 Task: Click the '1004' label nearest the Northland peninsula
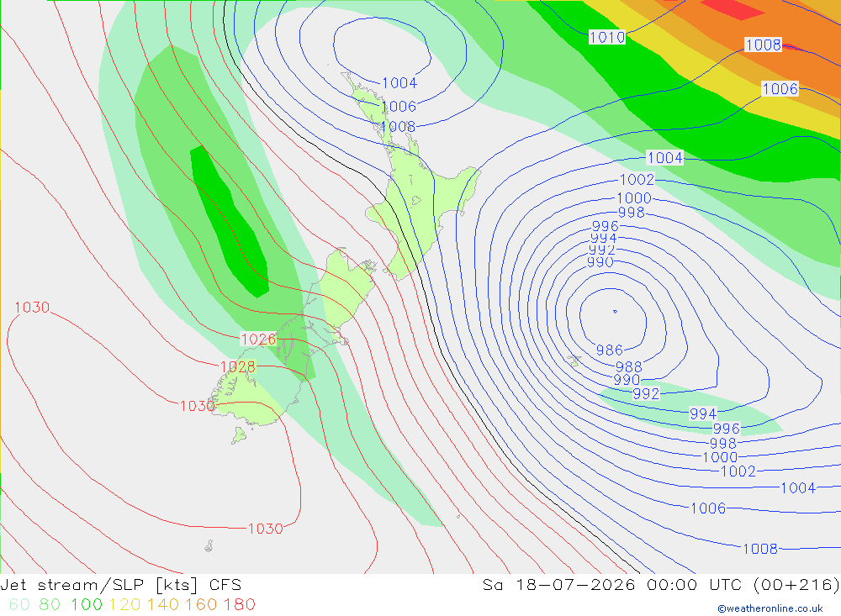(x=399, y=82)
